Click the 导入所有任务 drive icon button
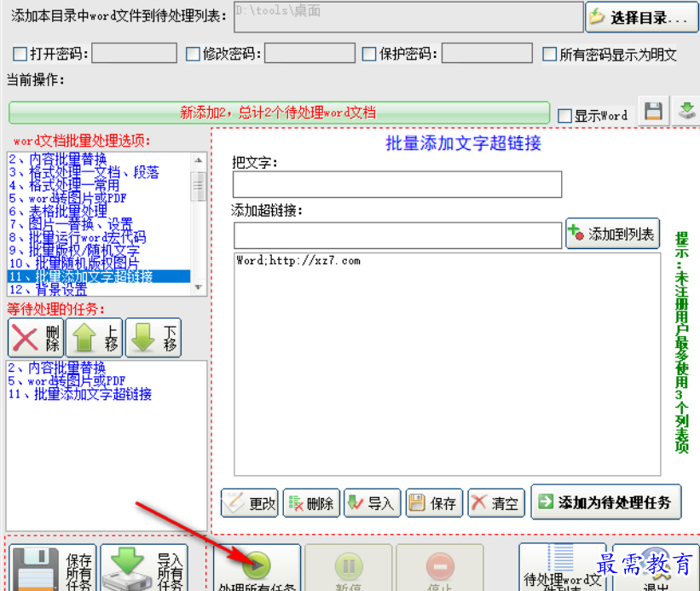The height and width of the screenshot is (591, 700). (144, 568)
